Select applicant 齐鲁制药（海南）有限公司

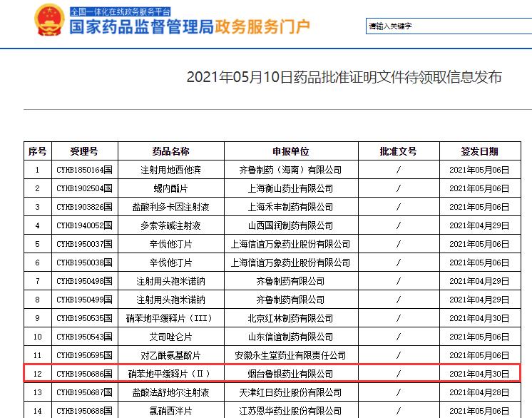[x=290, y=170]
